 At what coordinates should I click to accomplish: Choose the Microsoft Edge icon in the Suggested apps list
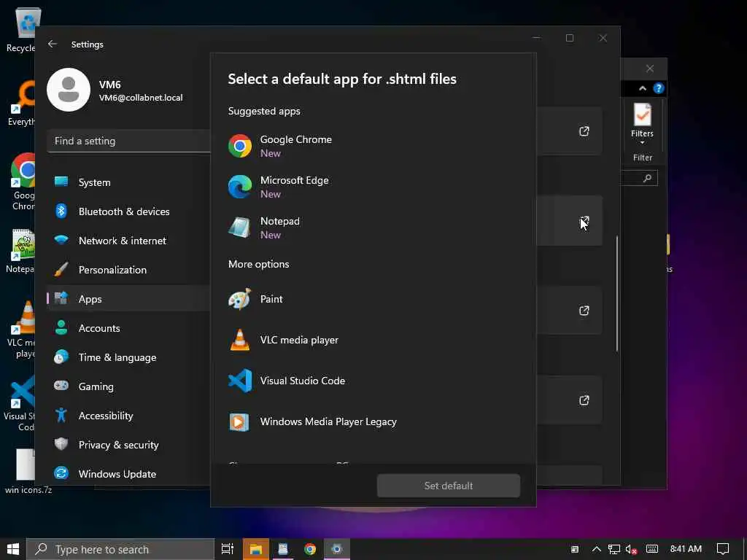(239, 187)
